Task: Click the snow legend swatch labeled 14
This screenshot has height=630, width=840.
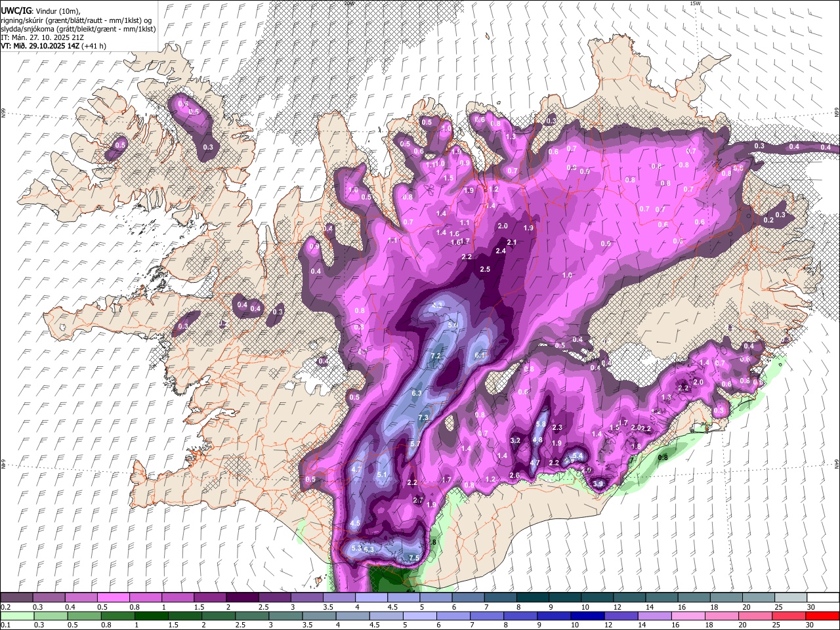Action: (662, 598)
